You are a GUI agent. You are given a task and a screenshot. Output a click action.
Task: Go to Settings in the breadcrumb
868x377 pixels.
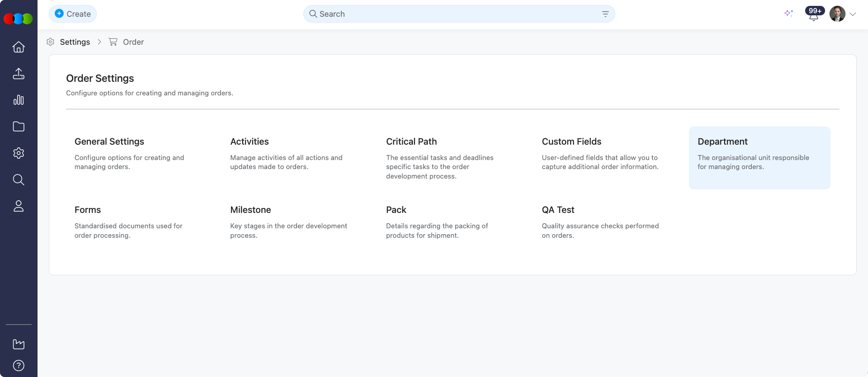coord(75,42)
